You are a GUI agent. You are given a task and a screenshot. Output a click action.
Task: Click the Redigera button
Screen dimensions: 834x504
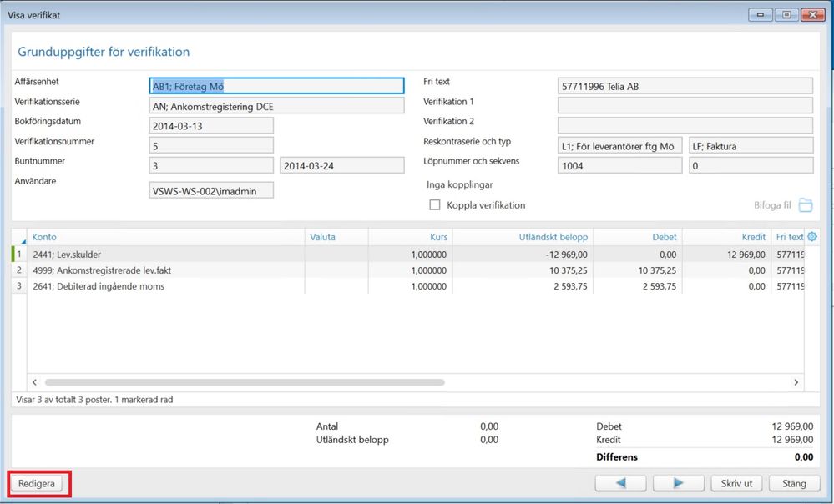tap(37, 484)
